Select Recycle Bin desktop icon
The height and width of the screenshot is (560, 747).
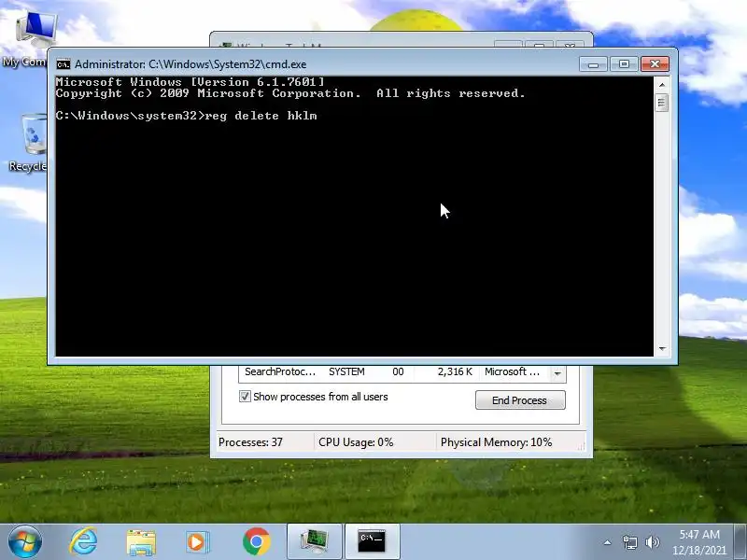pos(29,143)
